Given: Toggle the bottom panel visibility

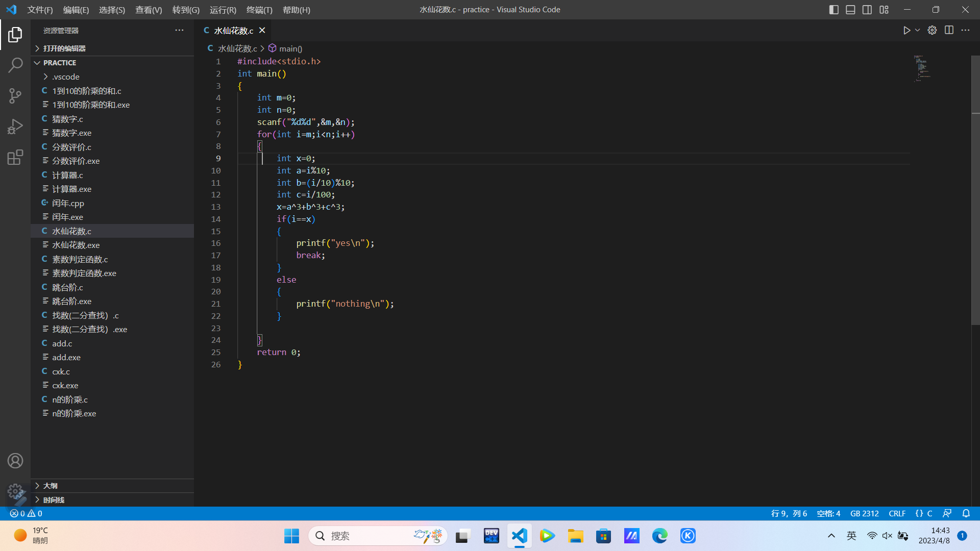Looking at the screenshot, I should click(850, 10).
